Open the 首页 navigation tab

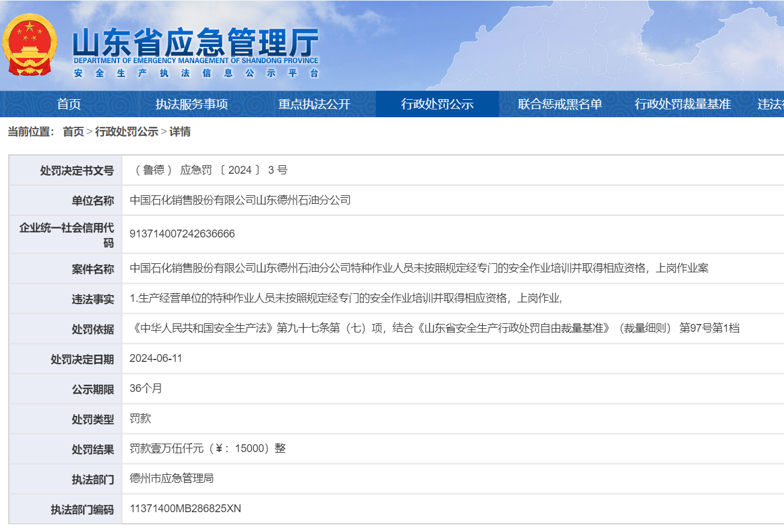pos(69,104)
